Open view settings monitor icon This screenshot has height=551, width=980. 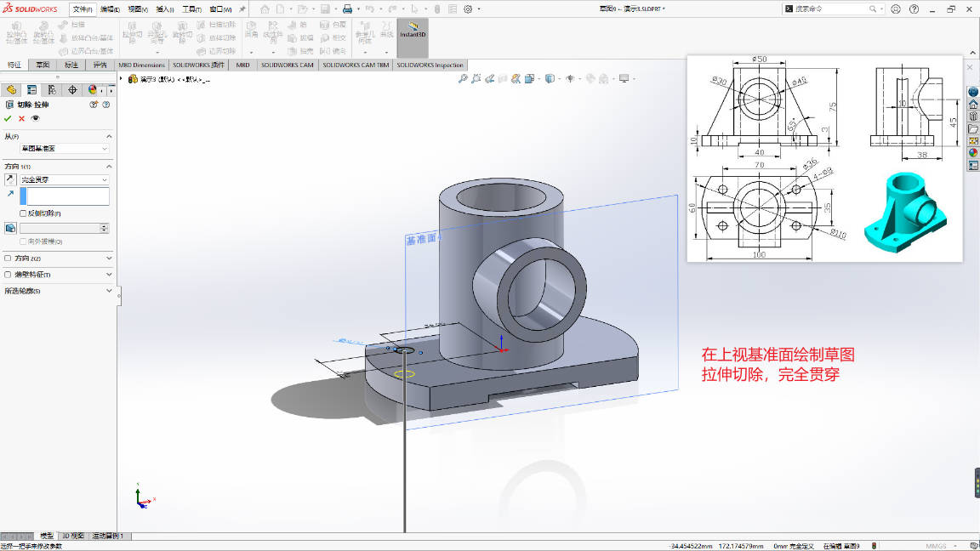[x=624, y=79]
